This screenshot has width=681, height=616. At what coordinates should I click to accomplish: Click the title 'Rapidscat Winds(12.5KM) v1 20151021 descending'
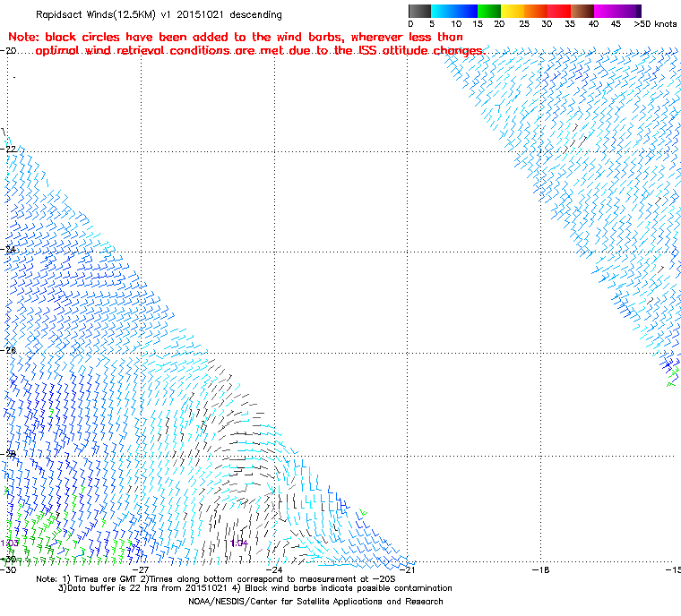tap(159, 14)
